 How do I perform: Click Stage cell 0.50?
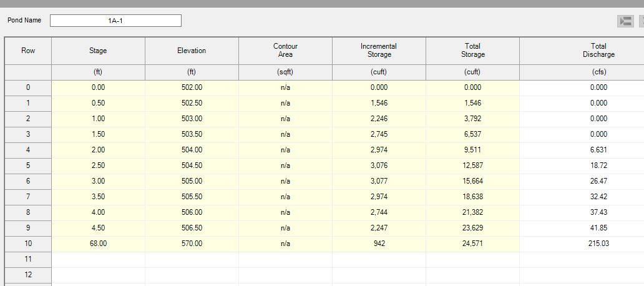point(98,103)
